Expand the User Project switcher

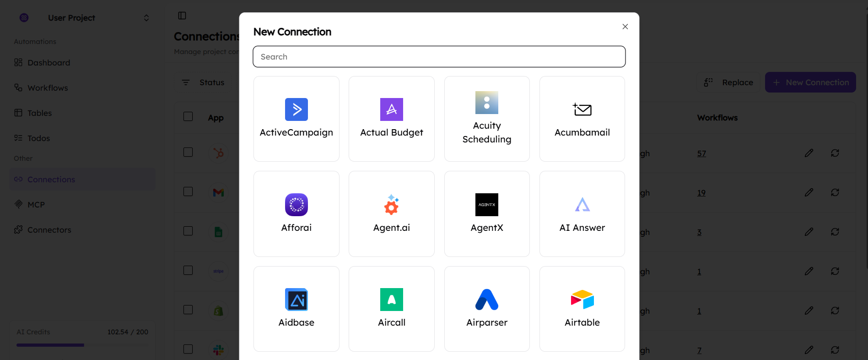(x=146, y=18)
